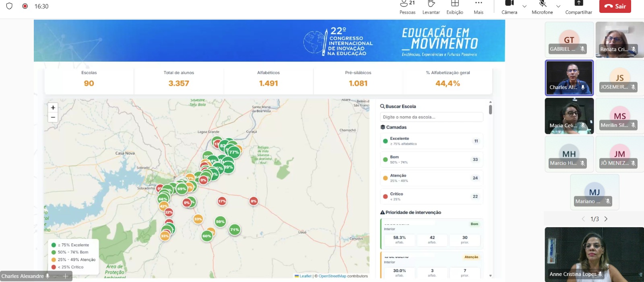Click the recording indicator icon
Screen dimensions: 644x282
click(25, 6)
